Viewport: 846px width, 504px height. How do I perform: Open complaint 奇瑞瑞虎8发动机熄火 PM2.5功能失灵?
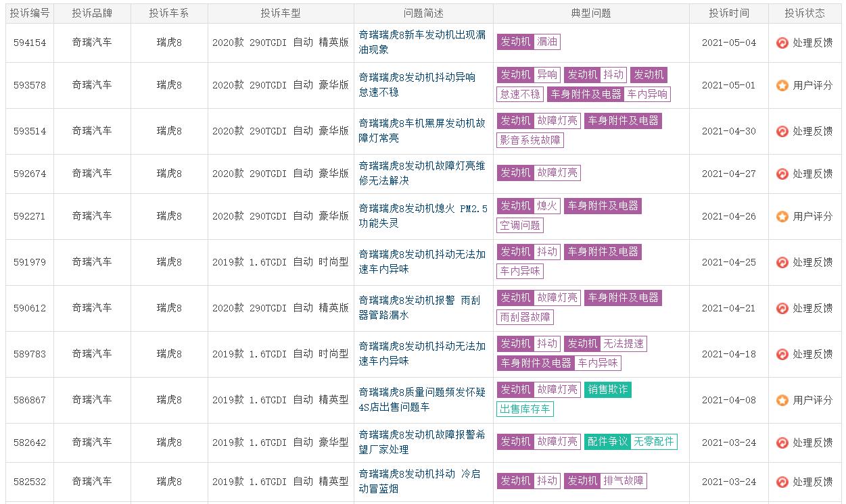pyautogui.click(x=423, y=216)
